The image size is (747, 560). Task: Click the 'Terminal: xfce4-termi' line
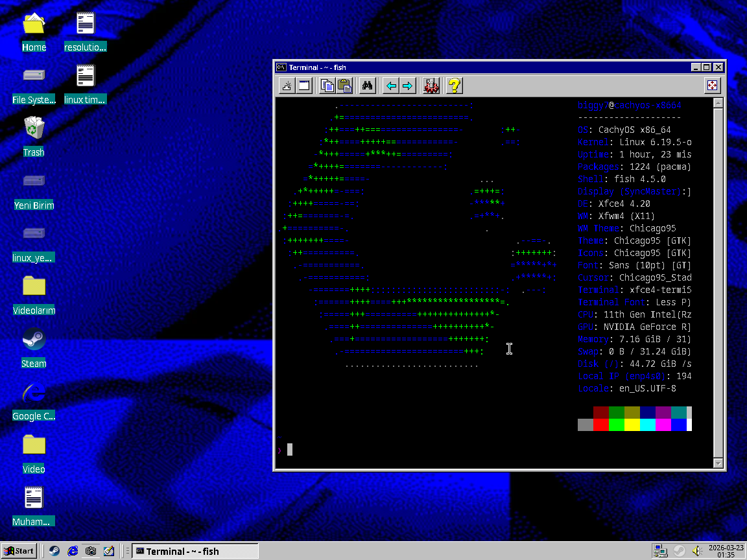635,290
